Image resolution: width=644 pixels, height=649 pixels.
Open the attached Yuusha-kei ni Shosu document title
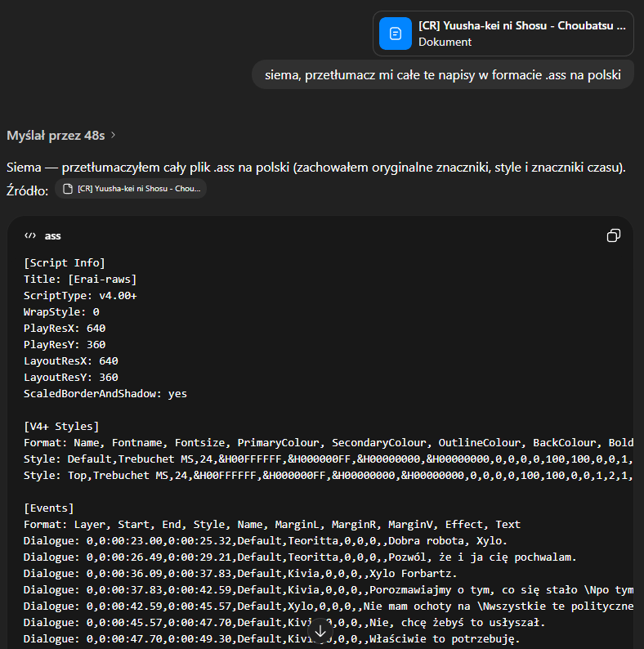pyautogui.click(x=521, y=25)
